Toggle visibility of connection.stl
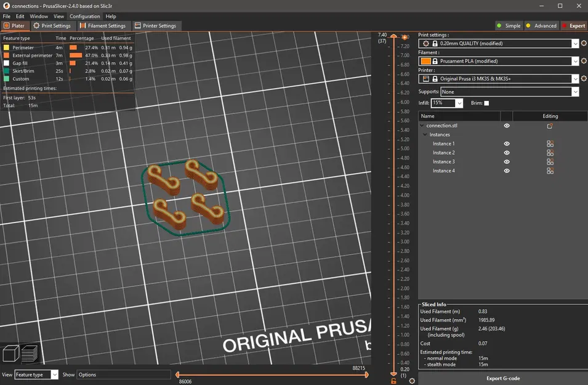 (507, 126)
